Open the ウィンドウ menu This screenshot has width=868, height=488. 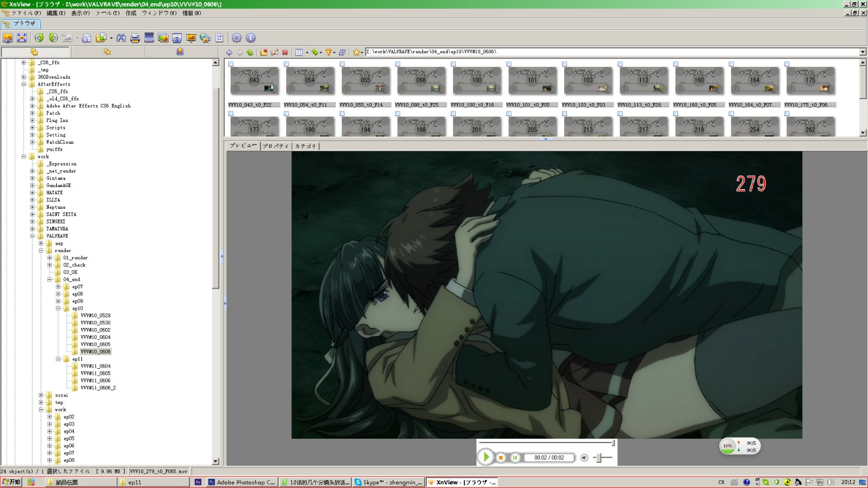pos(159,13)
